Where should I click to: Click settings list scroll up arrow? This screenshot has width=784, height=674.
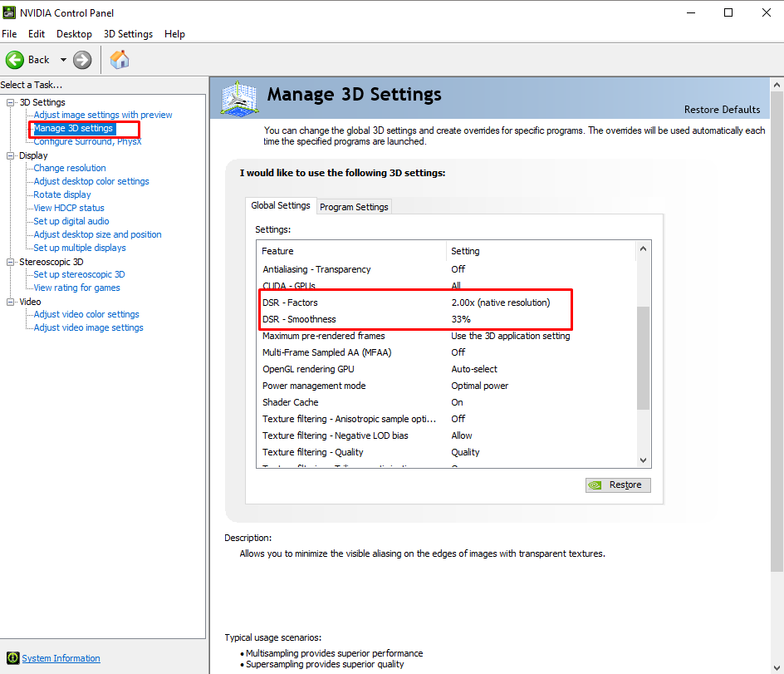tap(643, 248)
